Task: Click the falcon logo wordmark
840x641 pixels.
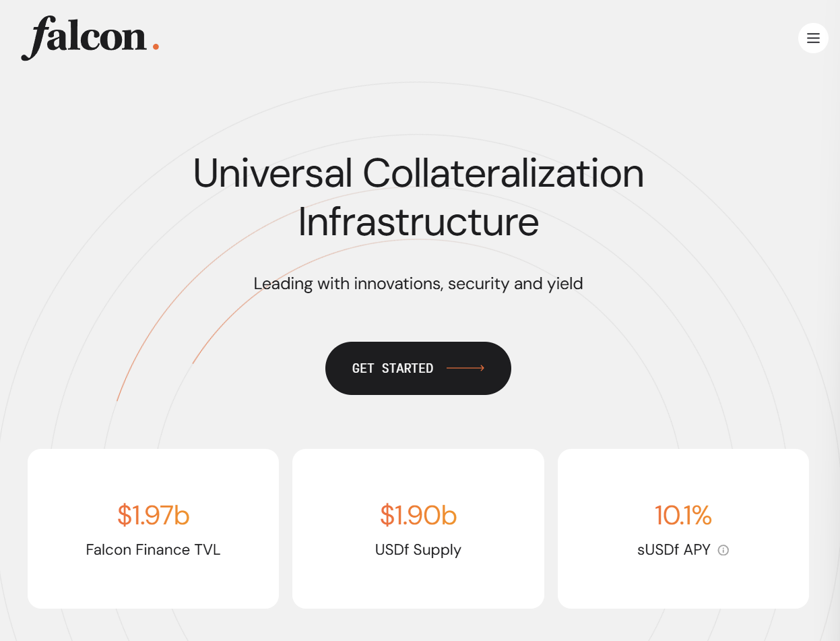Action: click(84, 37)
